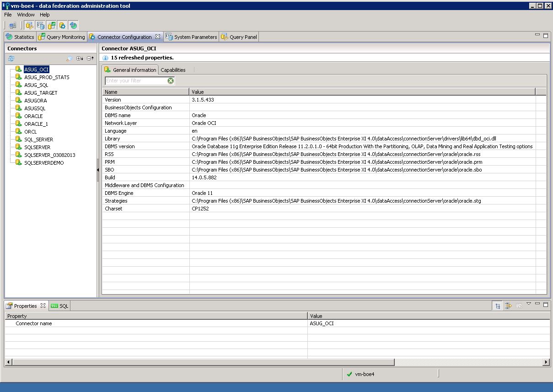The height and width of the screenshot is (392, 553).
Task: Click the Enter your filter field
Action: tap(136, 81)
